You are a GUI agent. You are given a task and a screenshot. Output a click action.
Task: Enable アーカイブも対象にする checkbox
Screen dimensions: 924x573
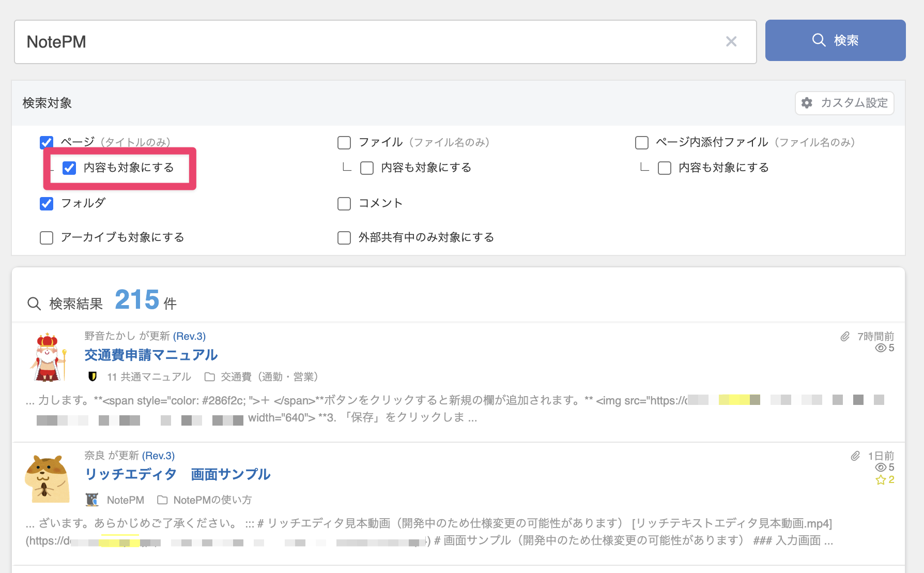point(47,237)
